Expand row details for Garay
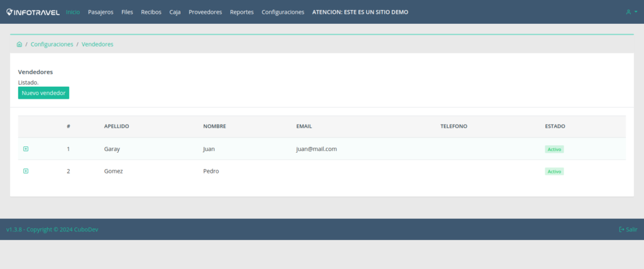 26,149
